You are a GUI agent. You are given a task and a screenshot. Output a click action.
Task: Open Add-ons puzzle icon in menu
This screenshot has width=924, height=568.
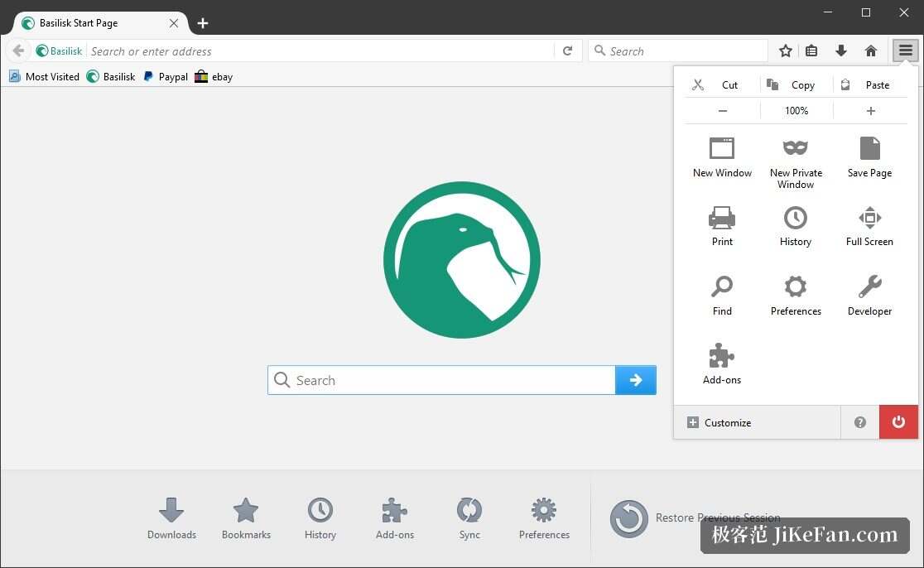722,364
